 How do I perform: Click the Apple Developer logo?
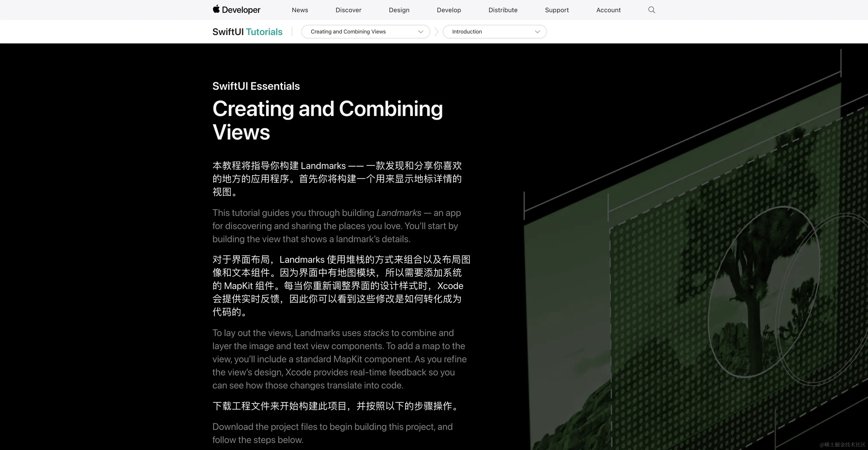tap(236, 10)
